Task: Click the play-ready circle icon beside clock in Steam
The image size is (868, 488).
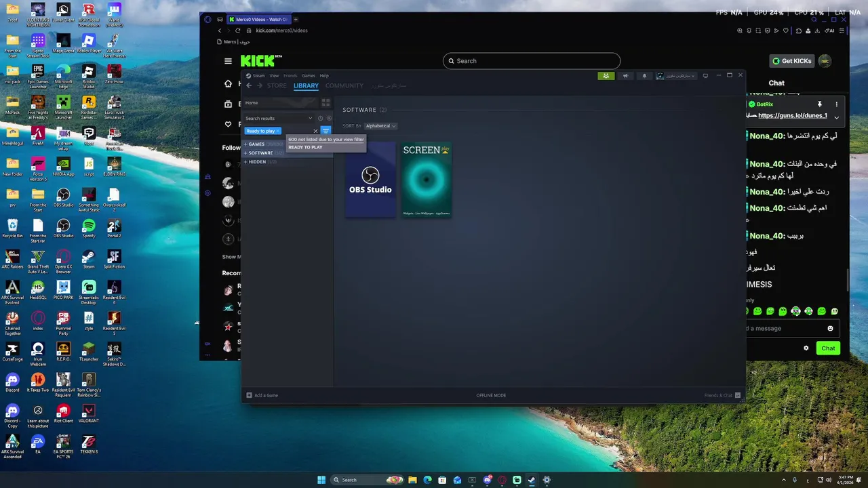Action: pyautogui.click(x=329, y=118)
